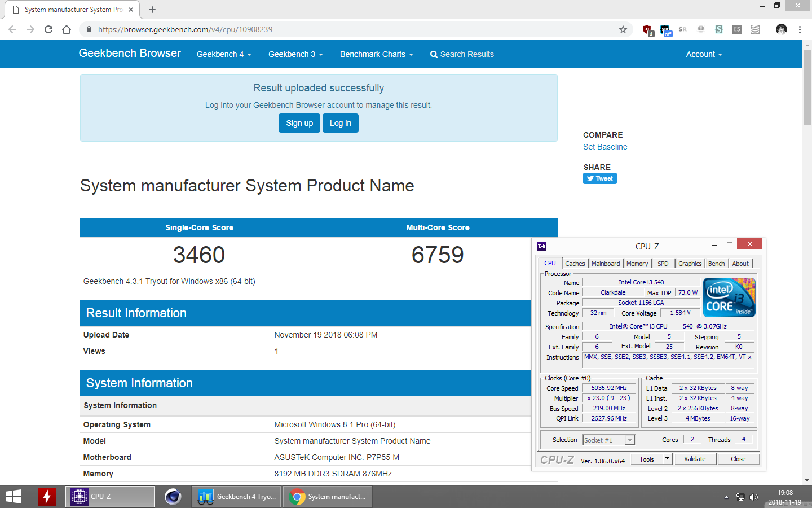Screen dimensions: 812x508
Task: Open the Socket #1 selection dropdown in CPU-Z
Action: tap(608, 440)
